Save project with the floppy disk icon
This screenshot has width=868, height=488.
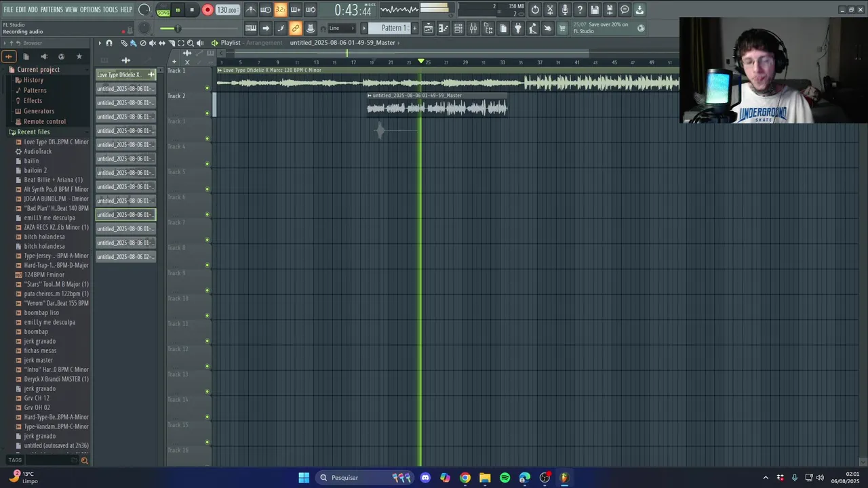tap(595, 10)
